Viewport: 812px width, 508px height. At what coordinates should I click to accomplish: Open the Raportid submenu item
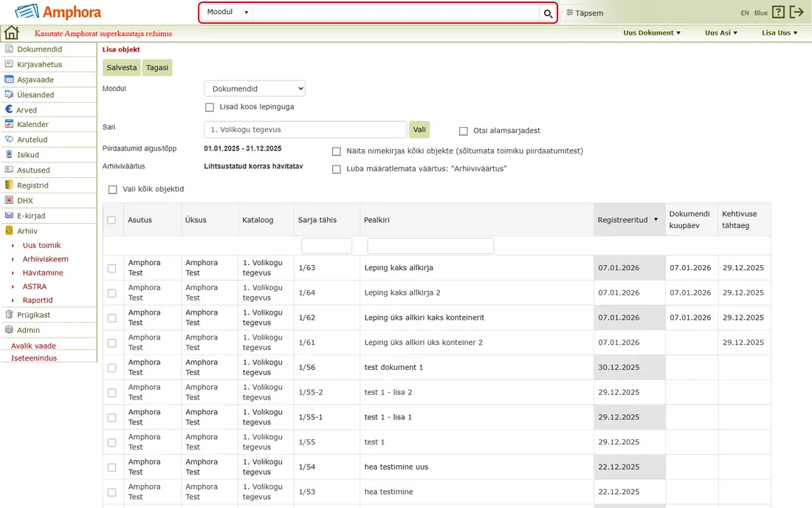pyautogui.click(x=38, y=301)
